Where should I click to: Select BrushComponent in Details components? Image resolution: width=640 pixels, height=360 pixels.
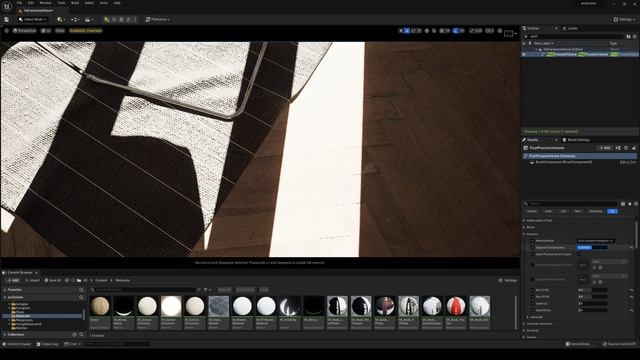[563, 162]
